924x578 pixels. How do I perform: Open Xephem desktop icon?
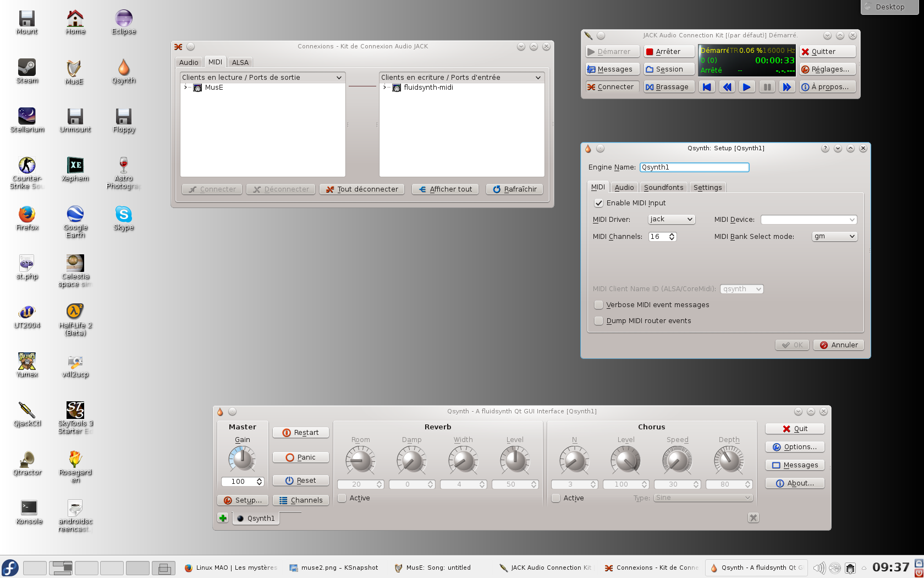75,169
